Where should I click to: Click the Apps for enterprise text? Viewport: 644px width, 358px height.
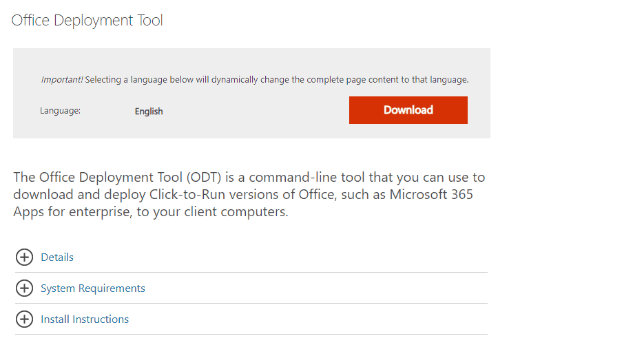pos(73,212)
